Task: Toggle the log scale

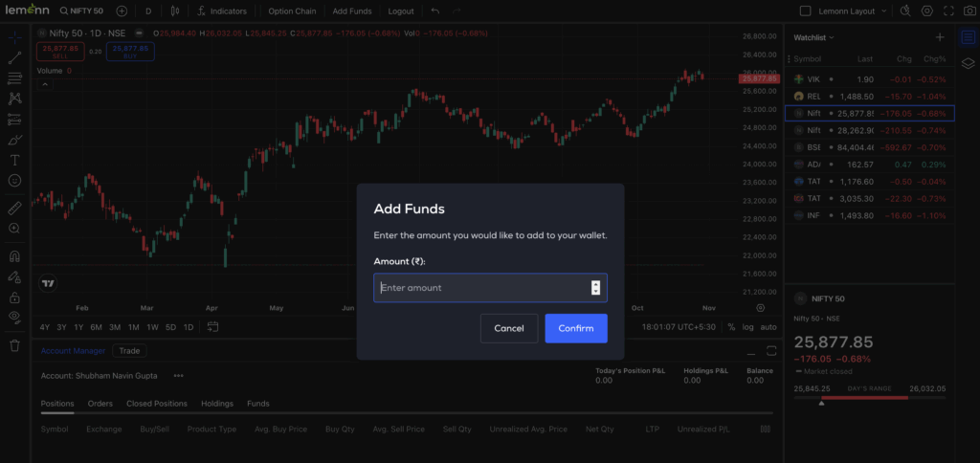Action: 747,327
